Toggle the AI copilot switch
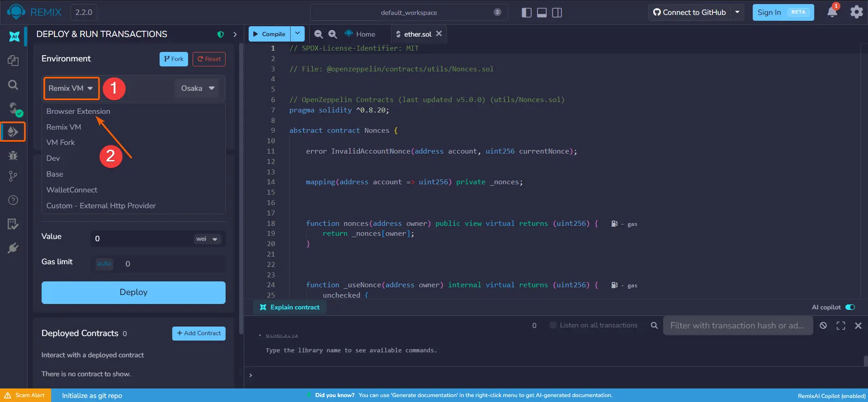This screenshot has width=868, height=402. point(850,307)
